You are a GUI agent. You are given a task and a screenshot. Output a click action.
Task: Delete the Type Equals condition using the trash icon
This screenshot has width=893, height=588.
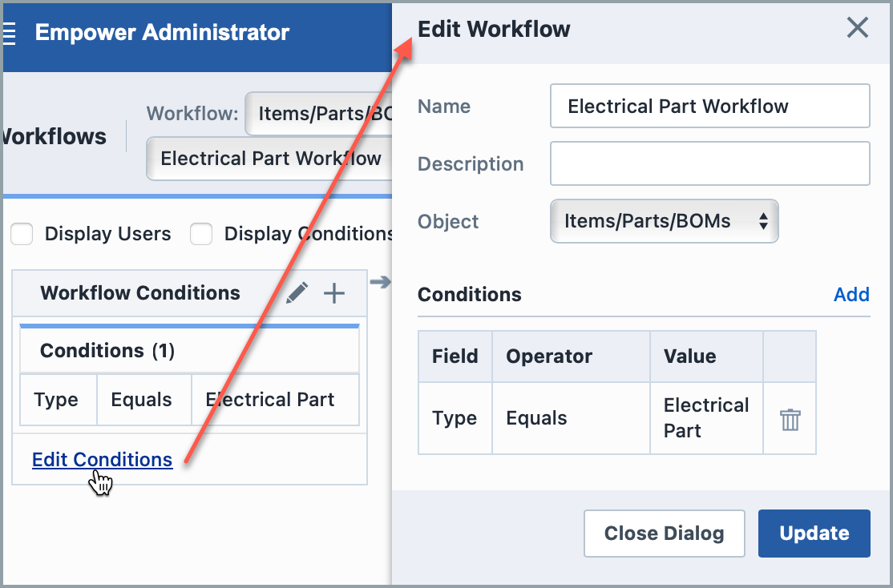point(790,418)
